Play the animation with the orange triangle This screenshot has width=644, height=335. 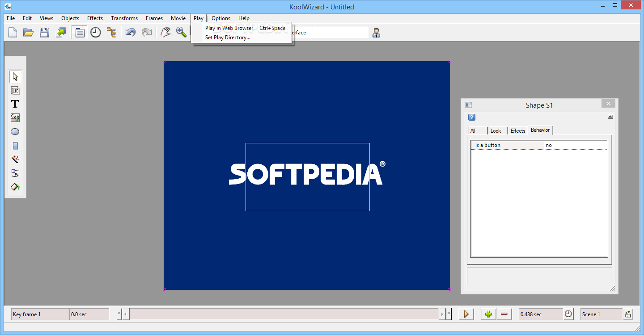click(x=466, y=314)
